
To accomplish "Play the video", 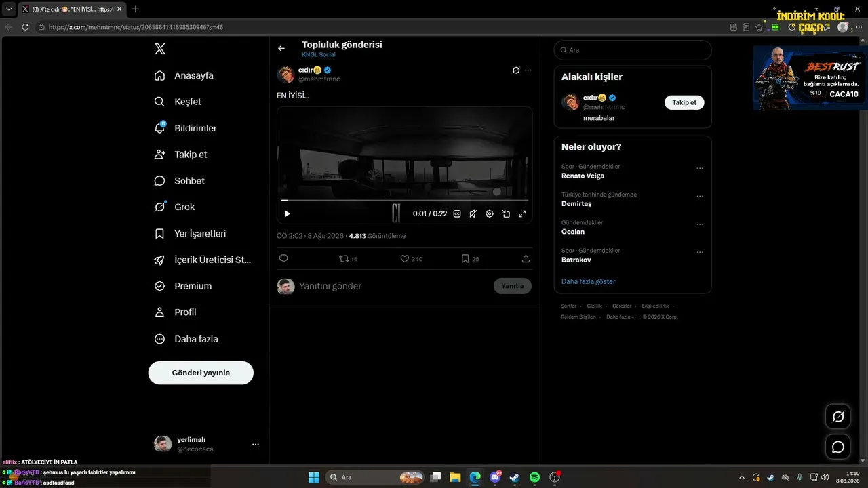I will [287, 213].
